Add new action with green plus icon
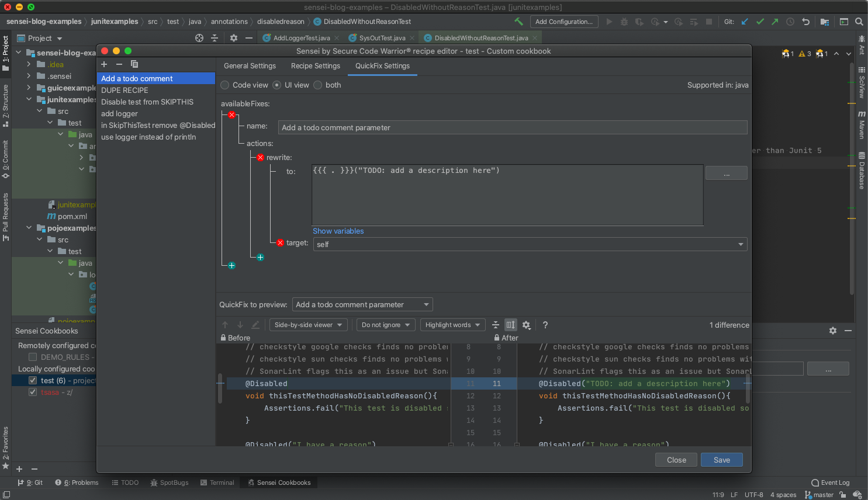This screenshot has height=500, width=868. point(260,257)
